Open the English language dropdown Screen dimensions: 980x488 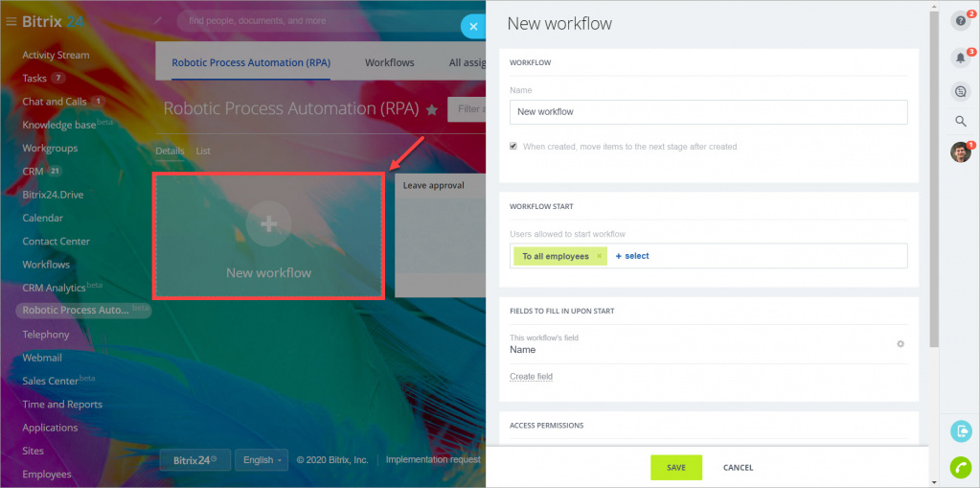coord(262,460)
